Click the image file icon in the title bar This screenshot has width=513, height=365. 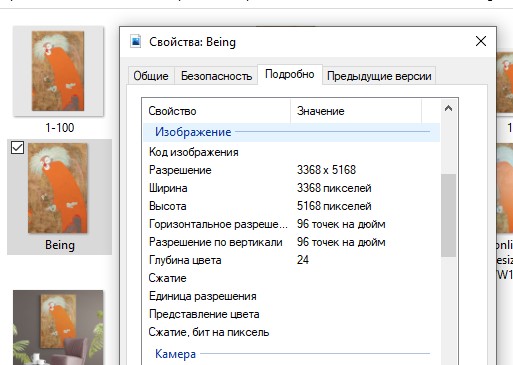pyautogui.click(x=135, y=42)
